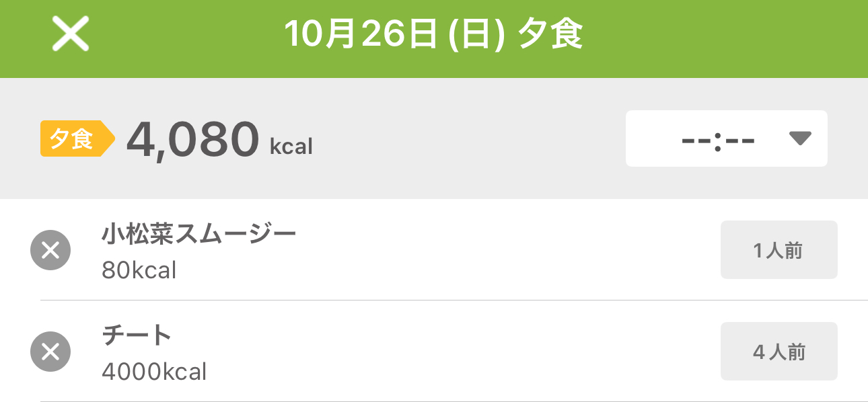
Task: Expand the meal time dropdown arrow
Action: 800,138
